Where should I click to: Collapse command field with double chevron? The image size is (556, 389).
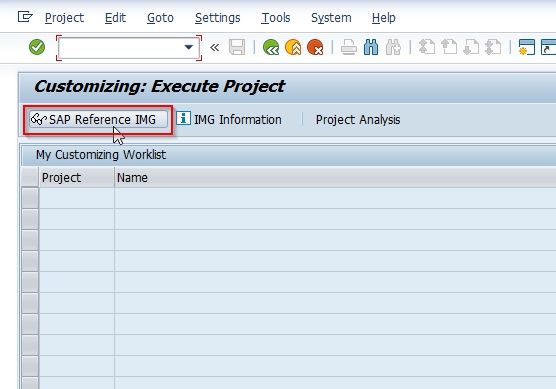click(215, 47)
